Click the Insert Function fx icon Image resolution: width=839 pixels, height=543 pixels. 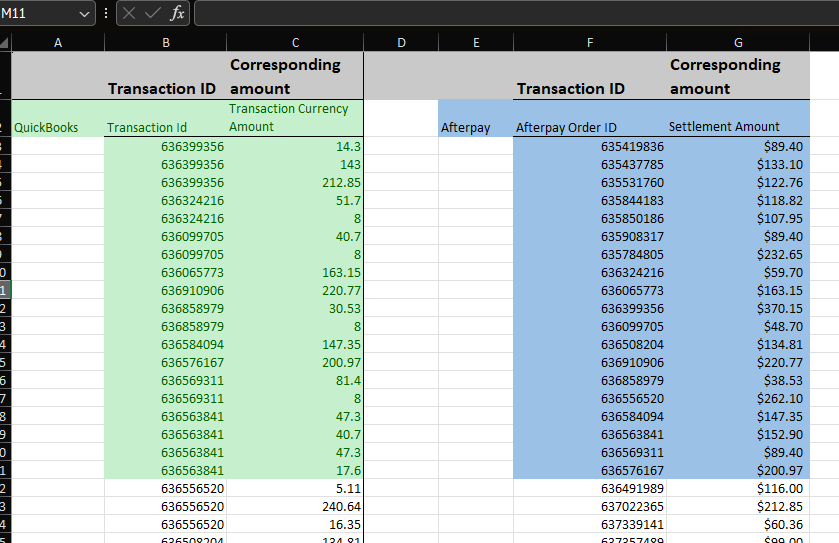[x=177, y=13]
